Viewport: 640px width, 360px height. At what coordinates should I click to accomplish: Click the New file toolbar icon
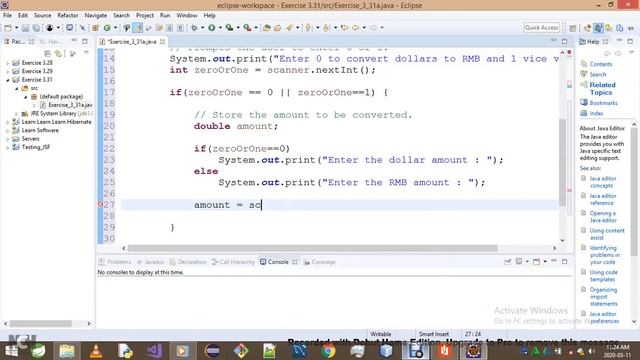pos(8,28)
